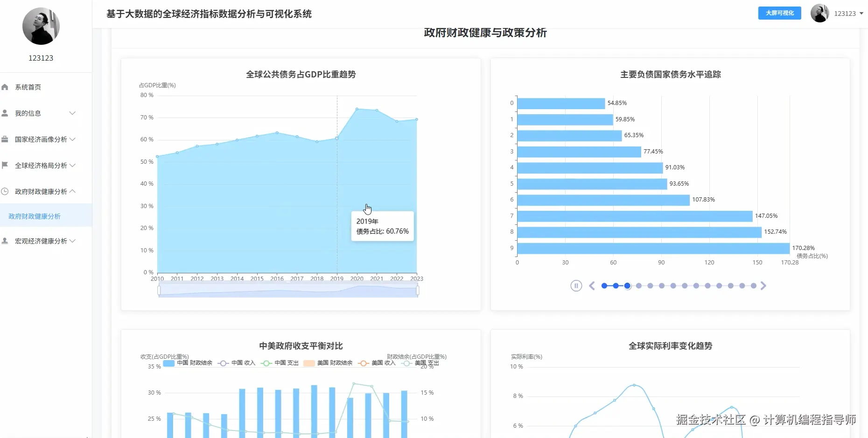Click the person icon for 宏观经济健康分析
Screen dimensions: 868x438
click(x=5, y=241)
